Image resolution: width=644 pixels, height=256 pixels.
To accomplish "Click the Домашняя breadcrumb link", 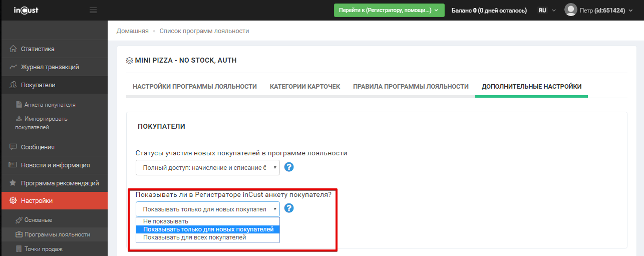I will [x=133, y=31].
